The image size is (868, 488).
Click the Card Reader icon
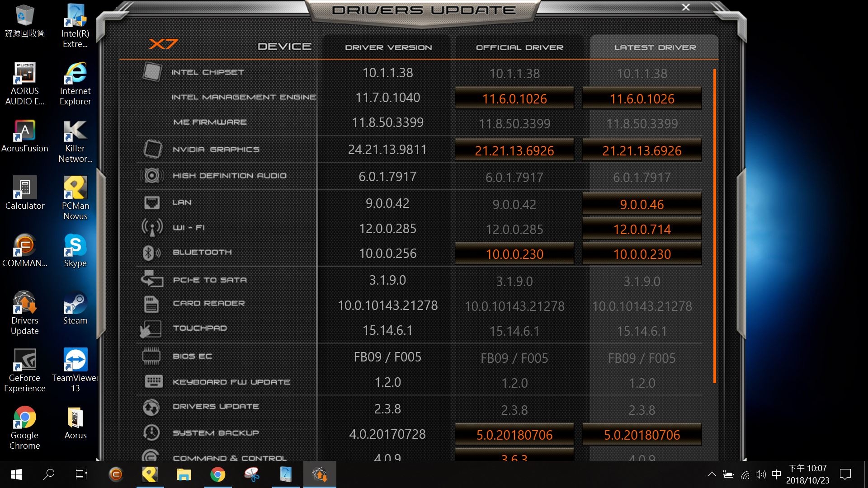click(x=151, y=304)
